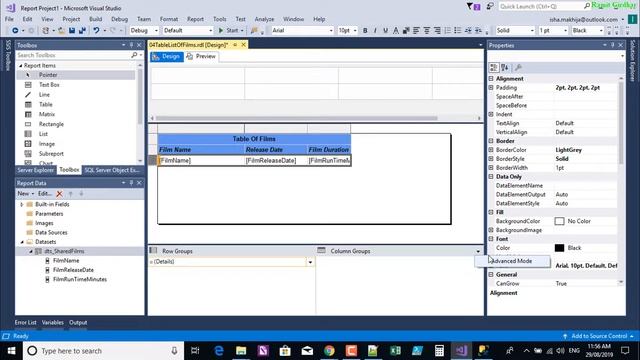640x360 pixels.
Task: Switch to Server Explorer tab
Action: pyautogui.click(x=36, y=170)
